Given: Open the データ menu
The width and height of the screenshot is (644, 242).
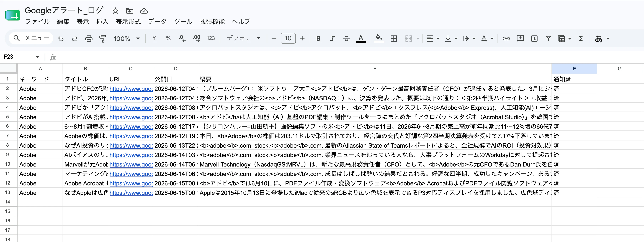Looking at the screenshot, I should pyautogui.click(x=157, y=22).
